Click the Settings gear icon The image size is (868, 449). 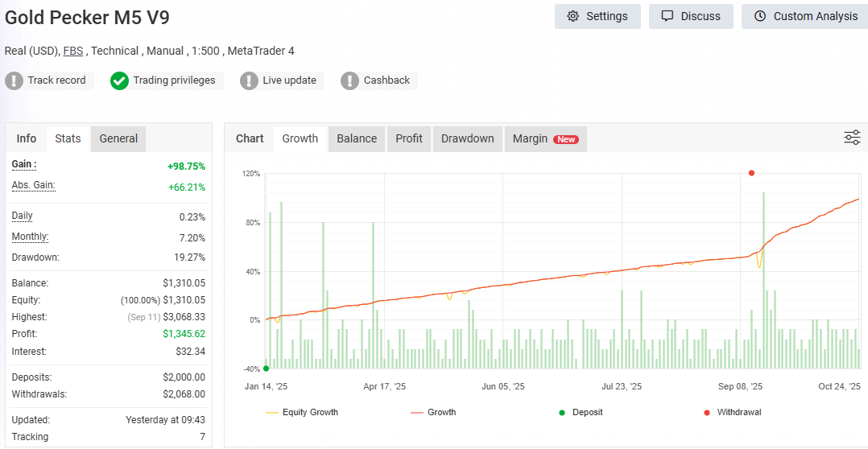pyautogui.click(x=573, y=16)
